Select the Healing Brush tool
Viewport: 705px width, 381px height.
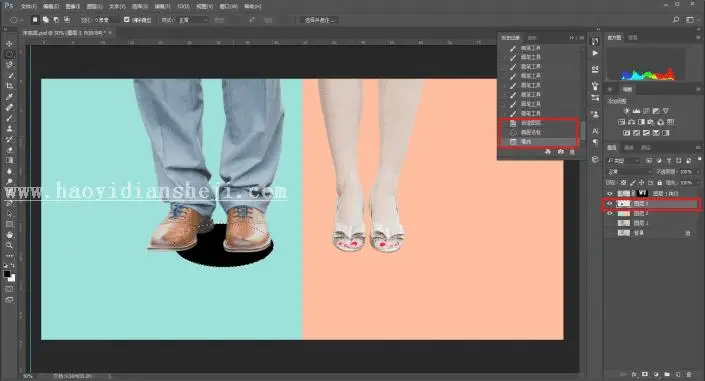pos(9,108)
